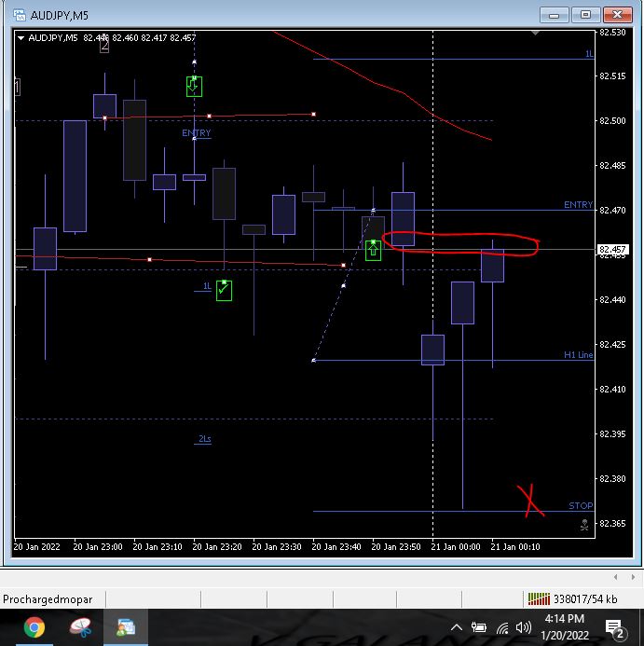Click the battery icon in system tray
The width and height of the screenshot is (644, 646).
(479, 627)
